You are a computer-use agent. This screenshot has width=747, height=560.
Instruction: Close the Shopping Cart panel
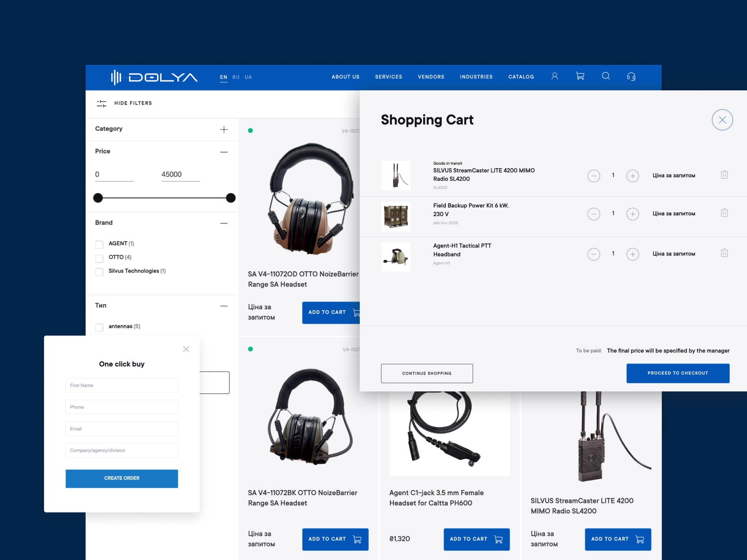click(722, 120)
